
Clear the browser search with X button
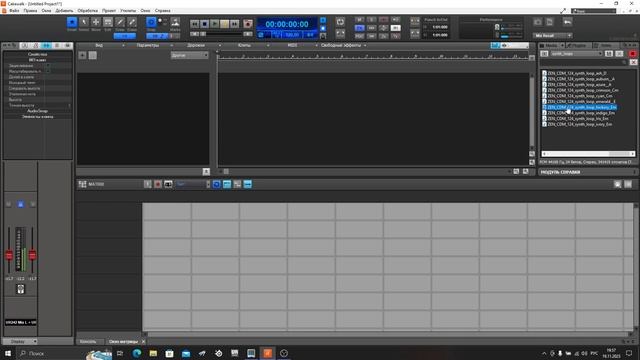click(633, 62)
